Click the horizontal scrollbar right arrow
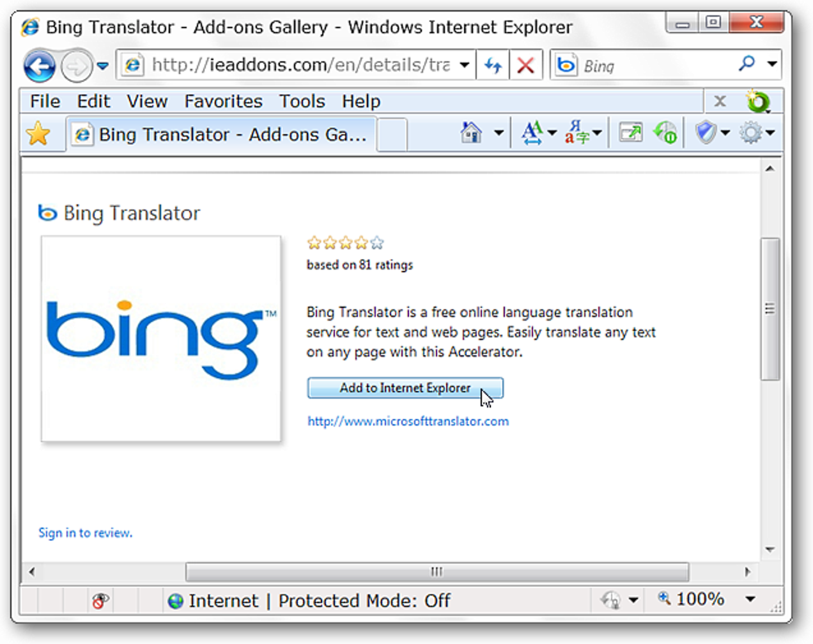Image resolution: width=813 pixels, height=644 pixels. point(748,572)
